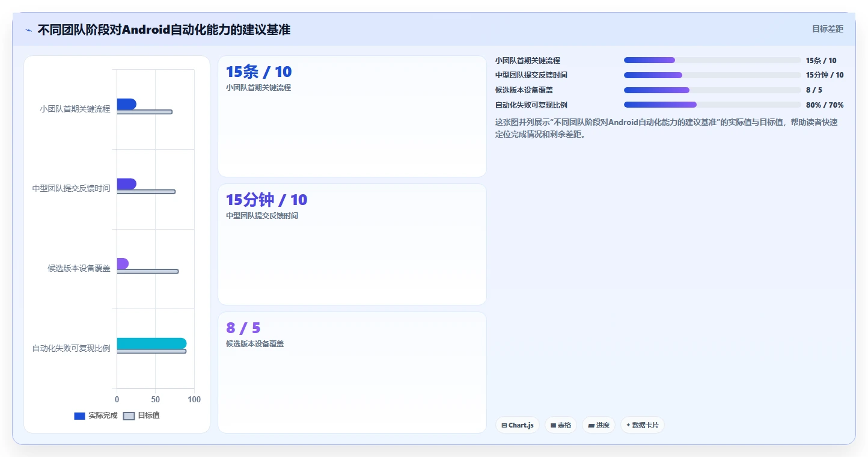This screenshot has width=868, height=457.
Task: Click the actual bar for 中型团队提交反馈时间
Action: [x=126, y=184]
